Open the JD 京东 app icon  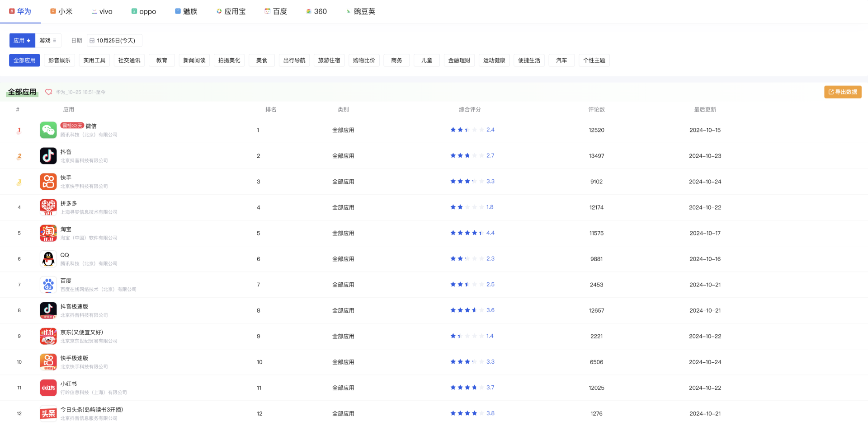(x=48, y=336)
